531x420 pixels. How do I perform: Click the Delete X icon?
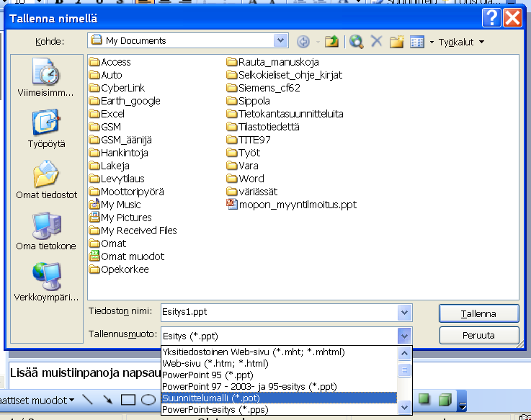pos(376,41)
